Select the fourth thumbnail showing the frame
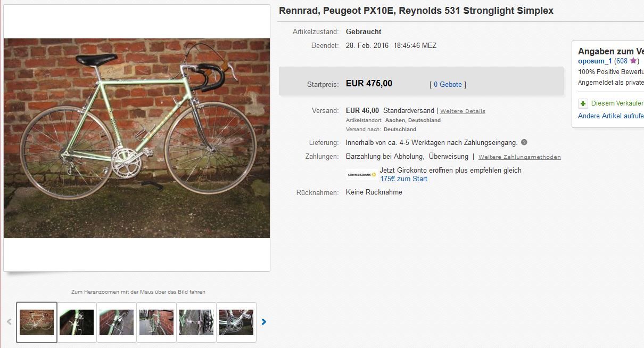This screenshot has height=348, width=644. coord(156,322)
